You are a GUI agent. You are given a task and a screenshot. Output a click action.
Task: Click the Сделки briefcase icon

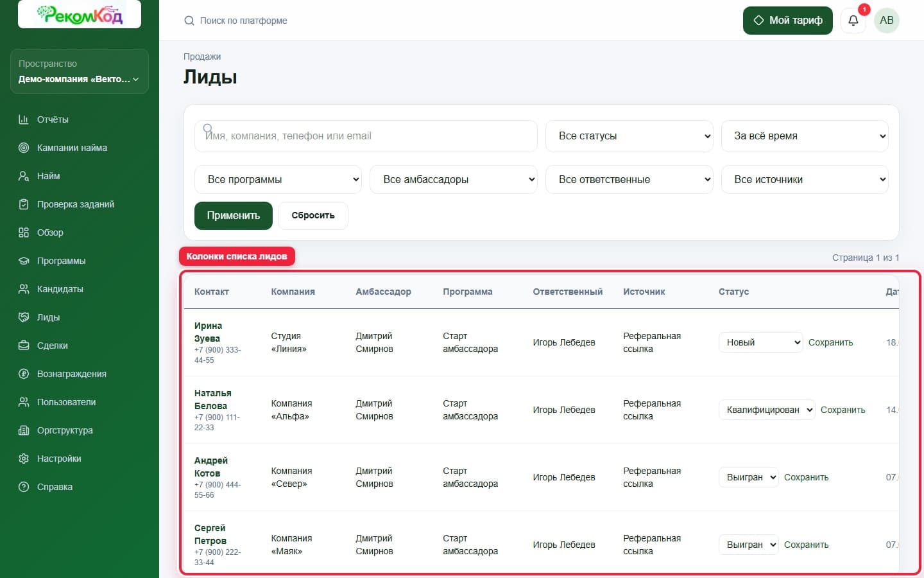click(24, 346)
